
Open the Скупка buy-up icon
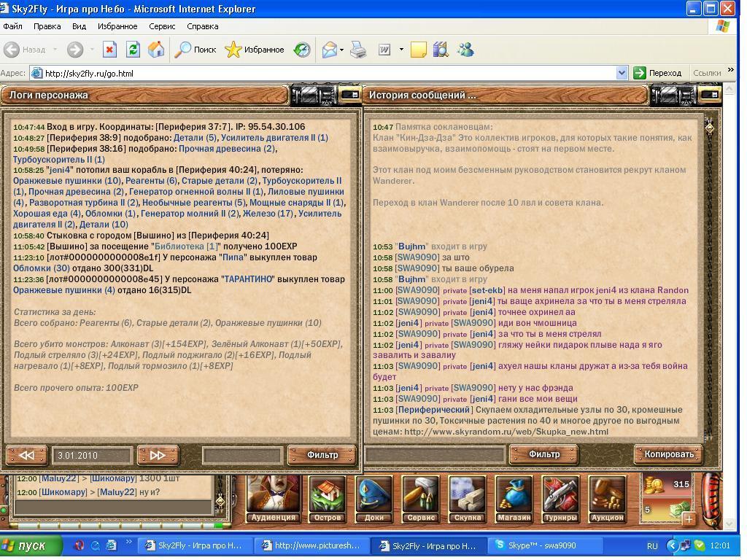pos(467,499)
